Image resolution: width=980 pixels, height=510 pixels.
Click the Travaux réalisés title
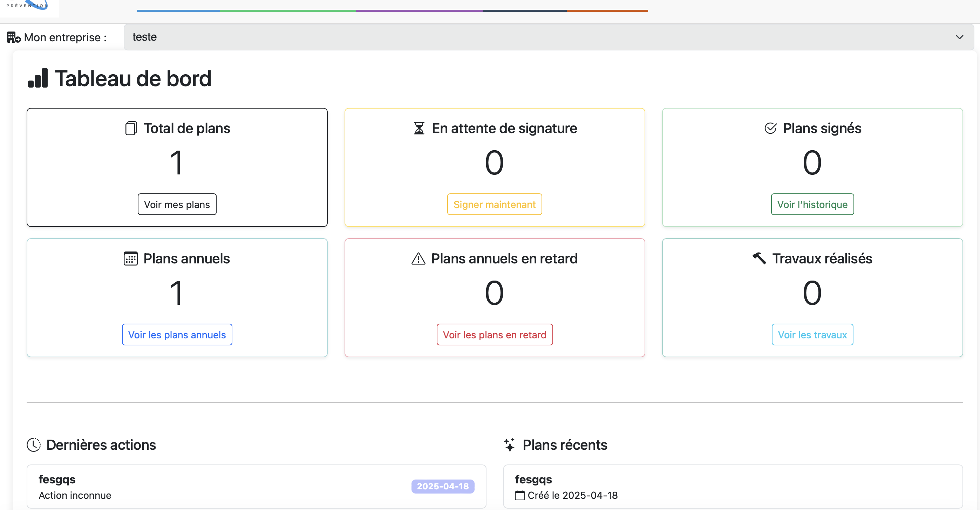(822, 259)
